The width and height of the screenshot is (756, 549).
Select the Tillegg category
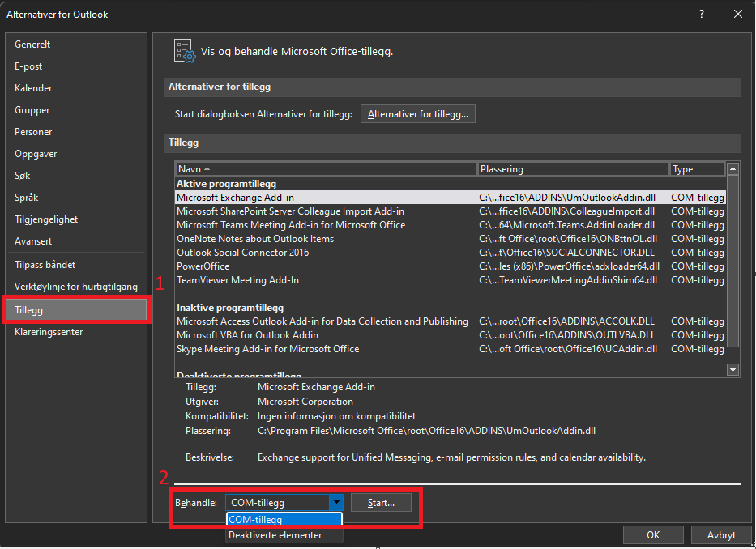click(x=76, y=310)
